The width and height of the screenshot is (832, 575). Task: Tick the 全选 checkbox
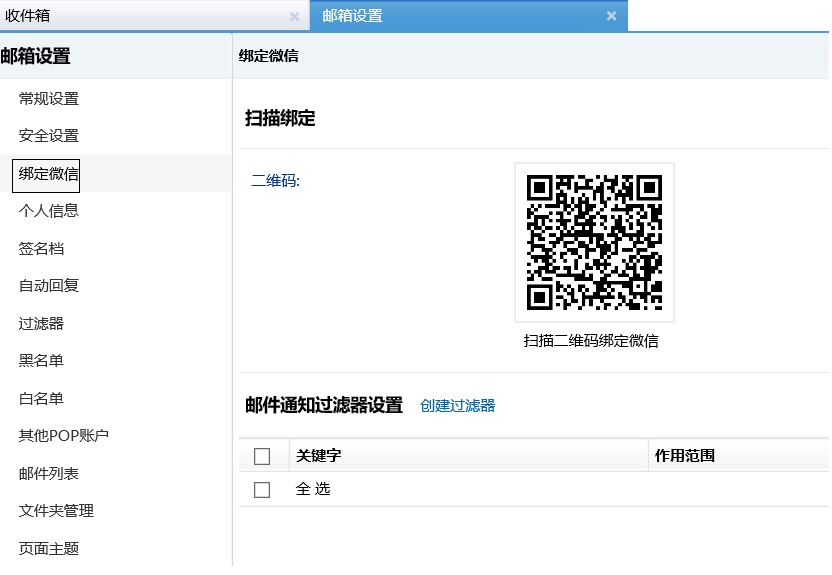tap(262, 490)
